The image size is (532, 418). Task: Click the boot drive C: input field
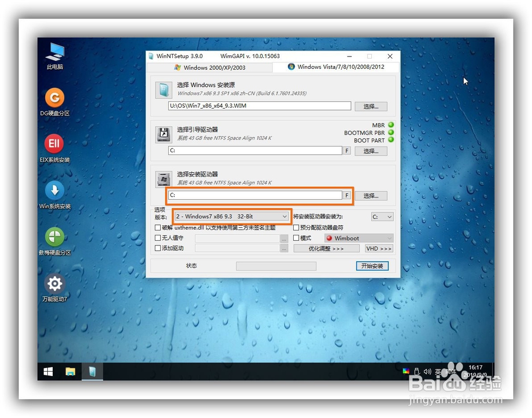point(255,150)
